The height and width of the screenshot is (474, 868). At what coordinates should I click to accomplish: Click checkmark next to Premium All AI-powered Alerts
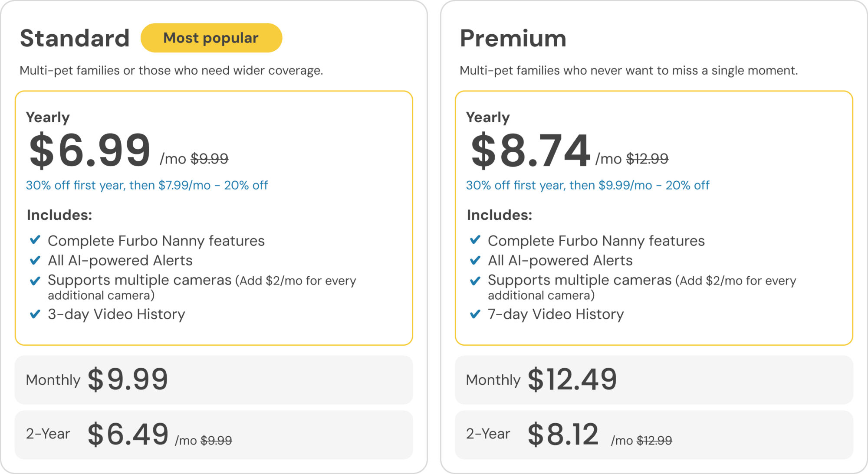click(475, 260)
